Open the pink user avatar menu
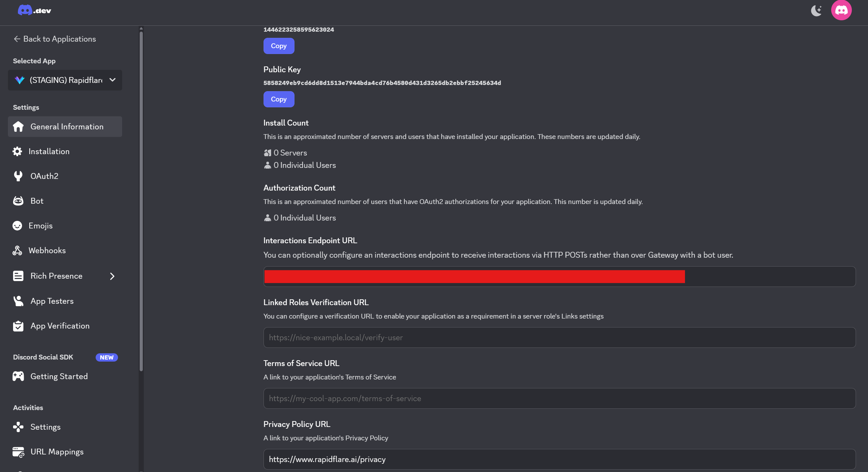Screen dimensions: 868x472 click(x=841, y=10)
